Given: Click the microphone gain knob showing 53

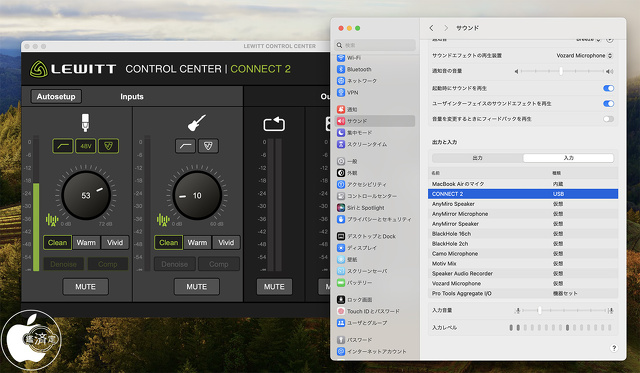Looking at the screenshot, I should (x=86, y=195).
